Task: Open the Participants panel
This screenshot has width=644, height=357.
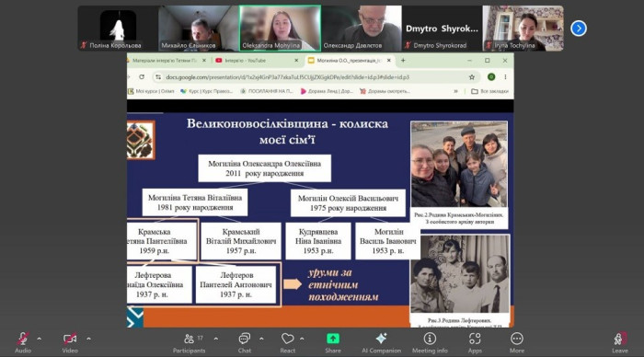Action: 189,342
